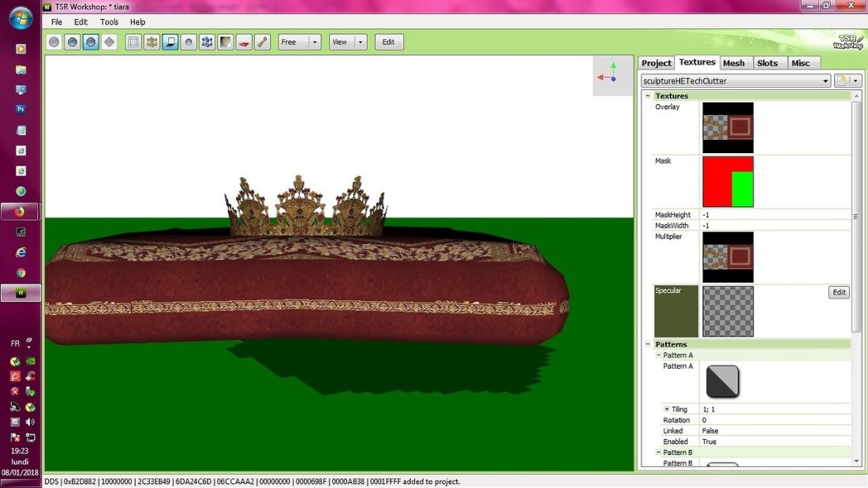The height and width of the screenshot is (488, 868).
Task: Click the red floor plane toolbar icon
Action: click(x=245, y=43)
